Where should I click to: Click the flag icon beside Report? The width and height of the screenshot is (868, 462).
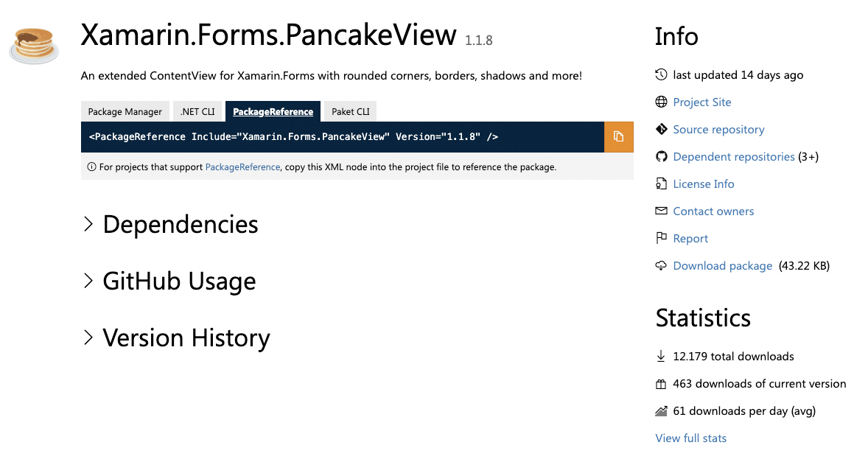(661, 239)
